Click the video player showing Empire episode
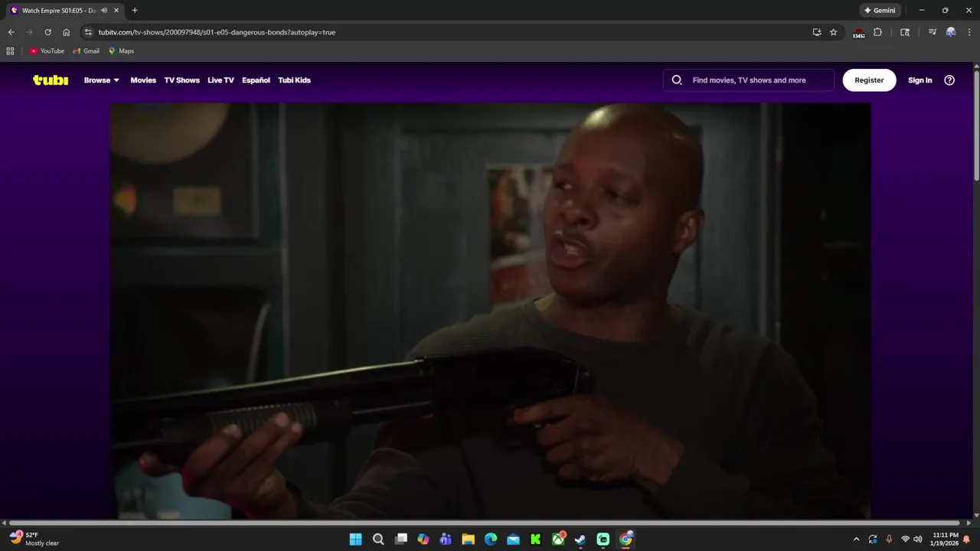 [490, 311]
